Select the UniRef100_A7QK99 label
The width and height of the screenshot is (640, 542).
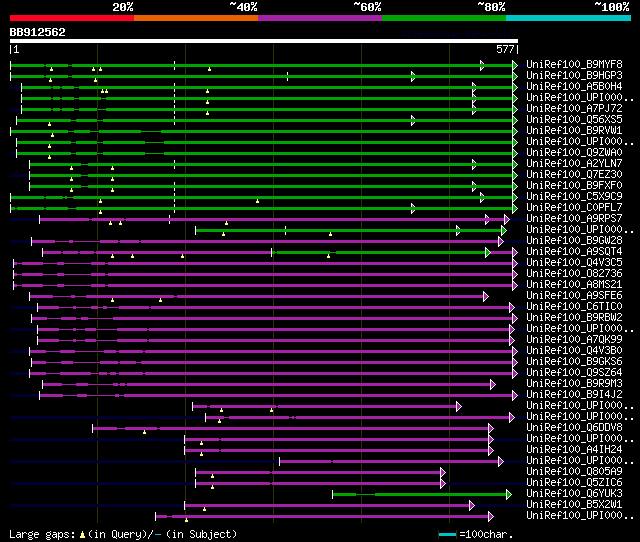[574, 340]
